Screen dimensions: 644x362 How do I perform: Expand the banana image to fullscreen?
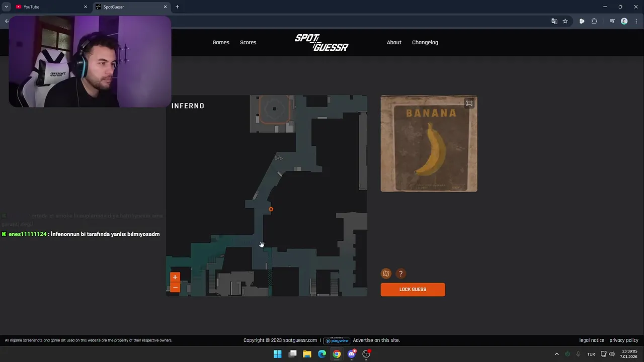coord(469,103)
